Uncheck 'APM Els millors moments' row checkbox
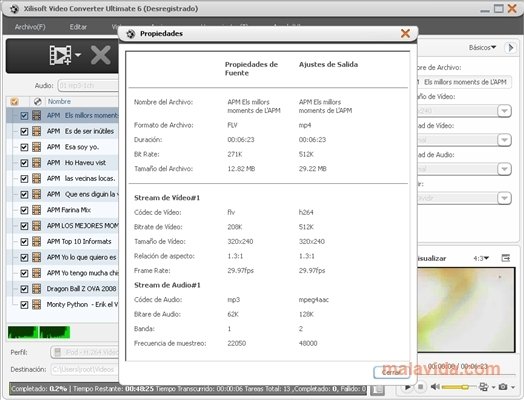524x400 pixels. coord(24,116)
